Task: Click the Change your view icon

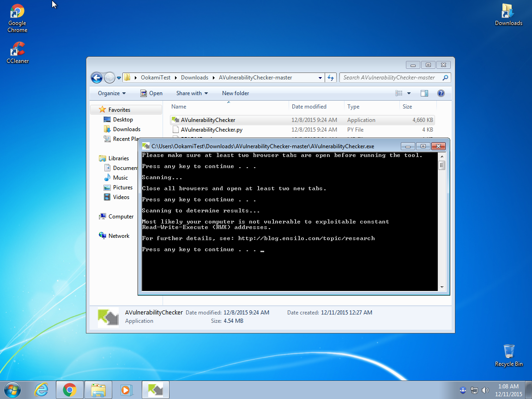Action: coord(399,93)
